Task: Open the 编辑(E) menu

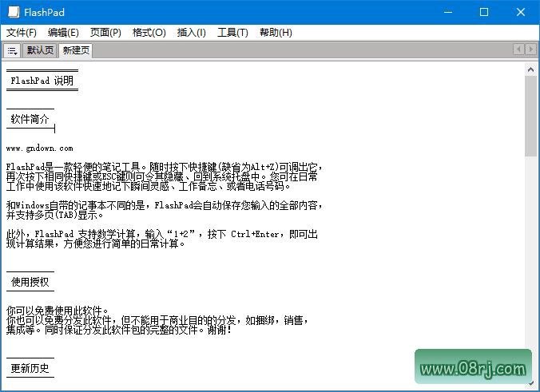Action: [63, 33]
